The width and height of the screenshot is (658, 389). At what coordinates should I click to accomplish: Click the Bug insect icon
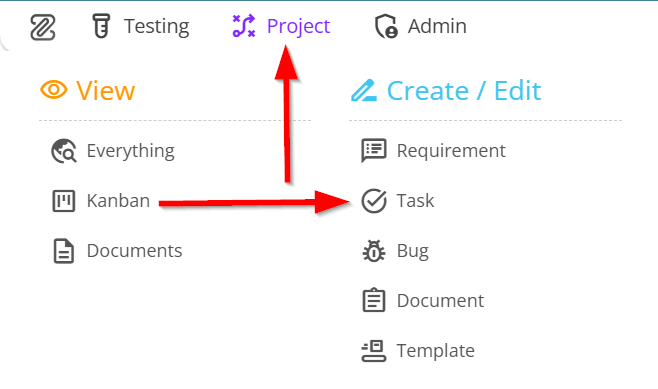point(373,251)
